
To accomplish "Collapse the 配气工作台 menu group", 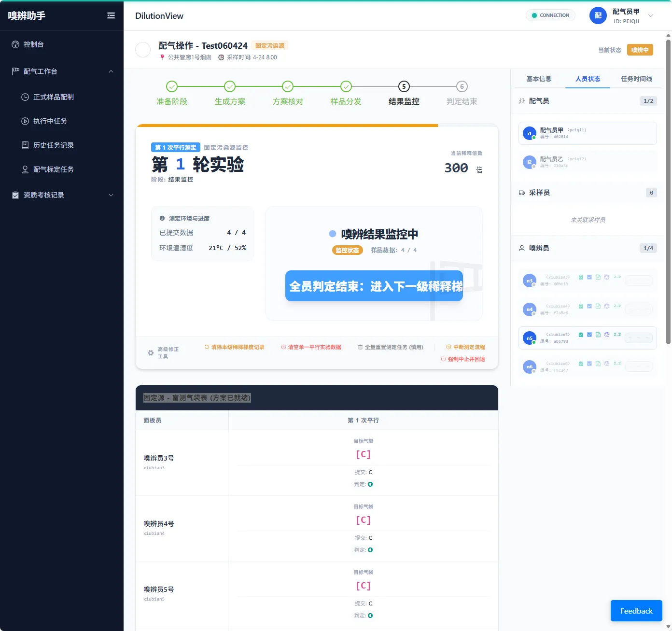I will (x=61, y=71).
